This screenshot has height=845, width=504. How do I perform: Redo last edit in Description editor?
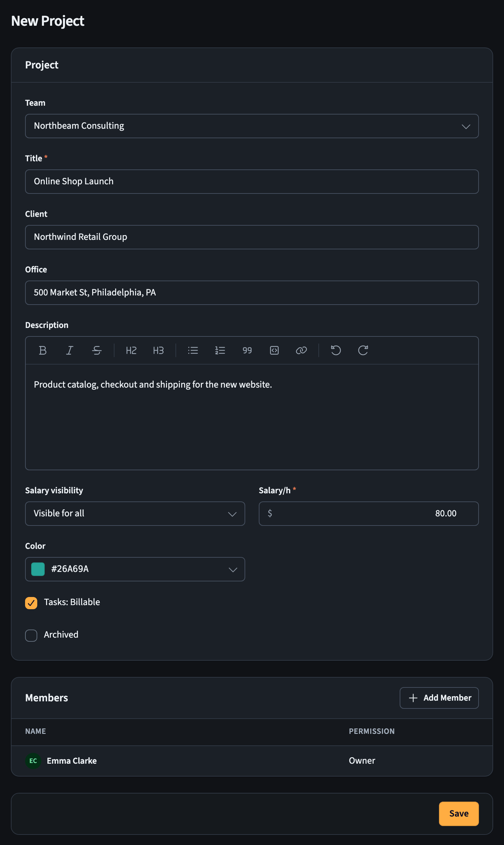pyautogui.click(x=363, y=350)
